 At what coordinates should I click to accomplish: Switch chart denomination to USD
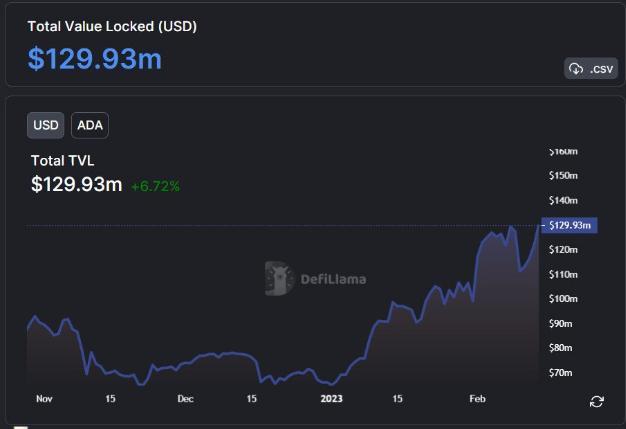46,125
